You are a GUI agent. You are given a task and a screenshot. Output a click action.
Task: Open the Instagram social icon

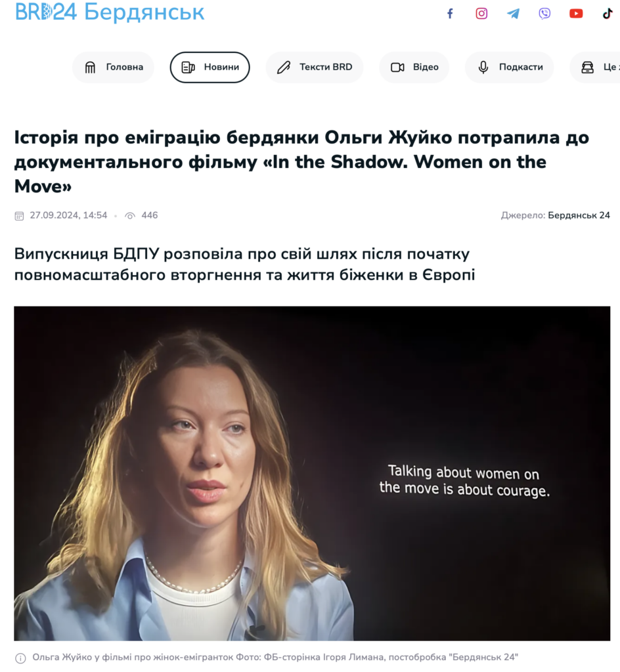coord(481,14)
